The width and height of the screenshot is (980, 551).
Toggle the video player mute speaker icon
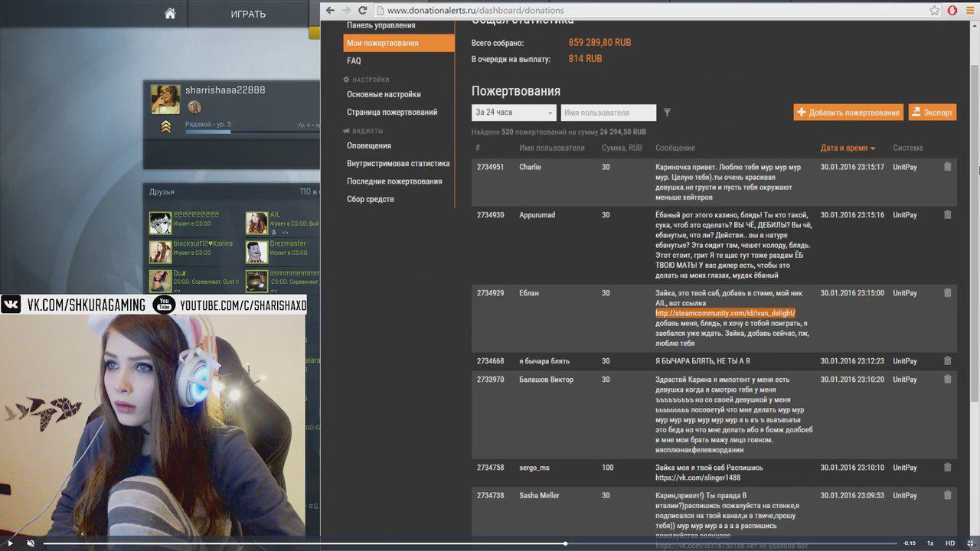31,543
